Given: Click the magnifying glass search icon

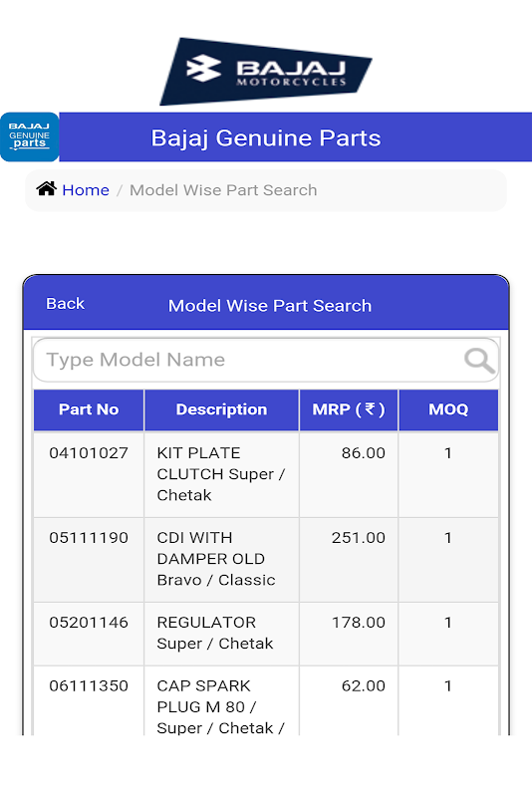Looking at the screenshot, I should click(x=479, y=361).
